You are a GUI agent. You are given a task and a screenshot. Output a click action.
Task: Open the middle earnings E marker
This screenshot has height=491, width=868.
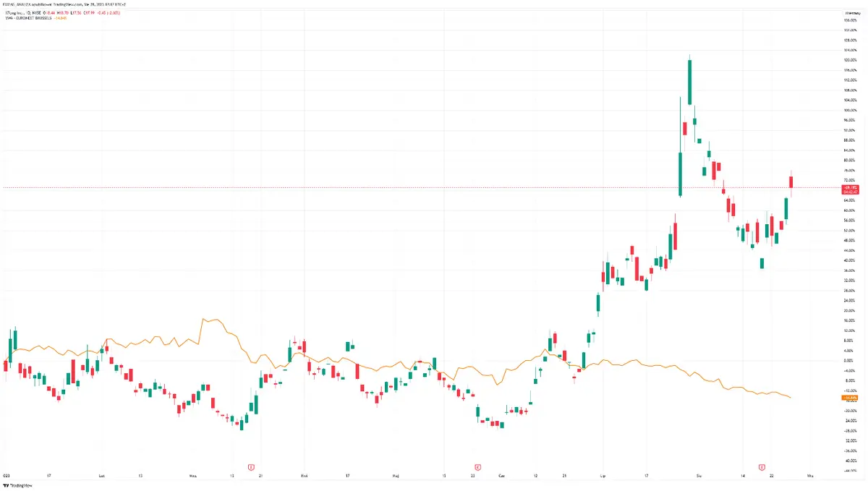click(477, 467)
